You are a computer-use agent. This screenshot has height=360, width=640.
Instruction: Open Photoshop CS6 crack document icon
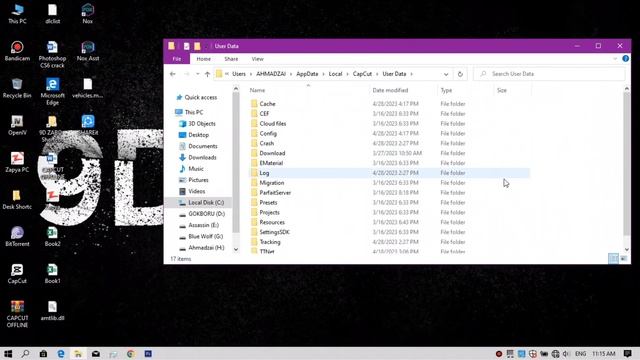tap(52, 54)
